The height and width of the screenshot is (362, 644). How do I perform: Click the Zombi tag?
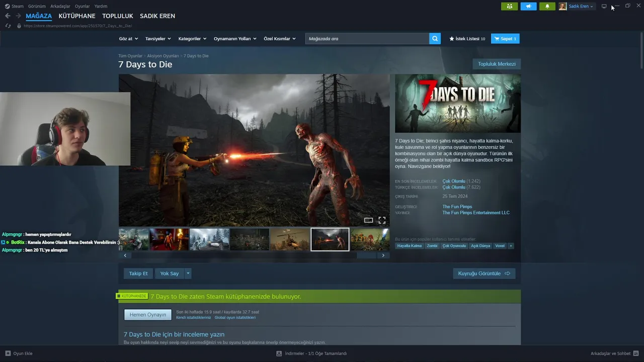pyautogui.click(x=432, y=246)
